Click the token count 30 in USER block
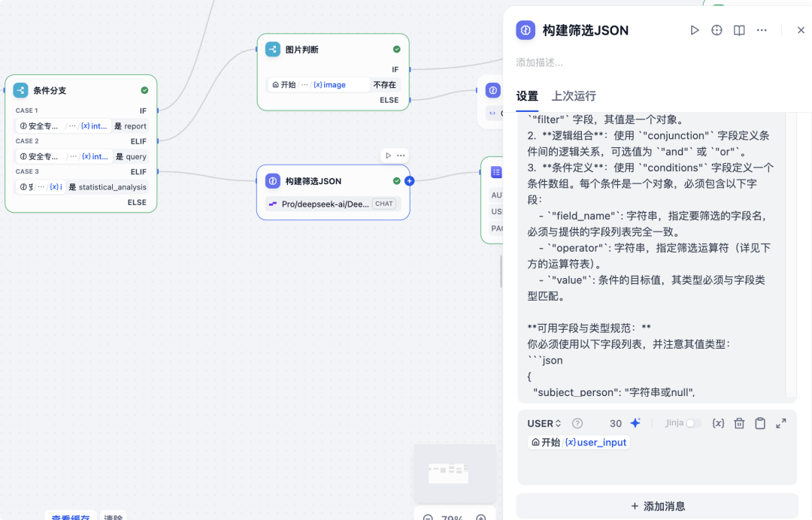The height and width of the screenshot is (520, 812). [615, 424]
